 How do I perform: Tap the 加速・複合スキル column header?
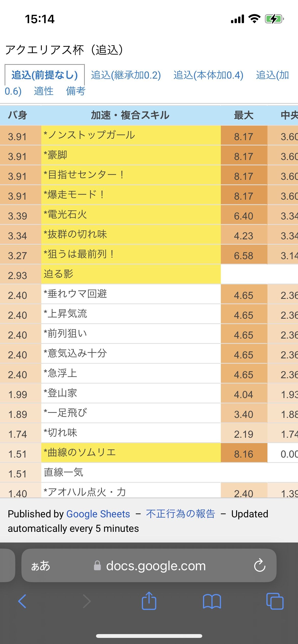tap(130, 115)
